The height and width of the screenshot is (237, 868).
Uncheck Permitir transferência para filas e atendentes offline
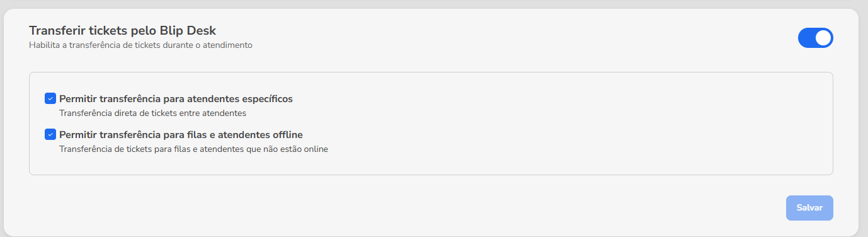tap(50, 134)
